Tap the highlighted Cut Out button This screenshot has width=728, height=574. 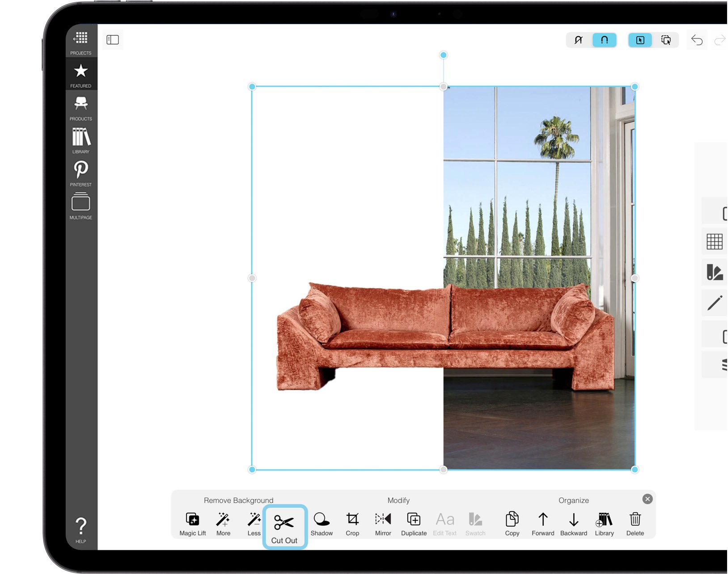click(285, 524)
